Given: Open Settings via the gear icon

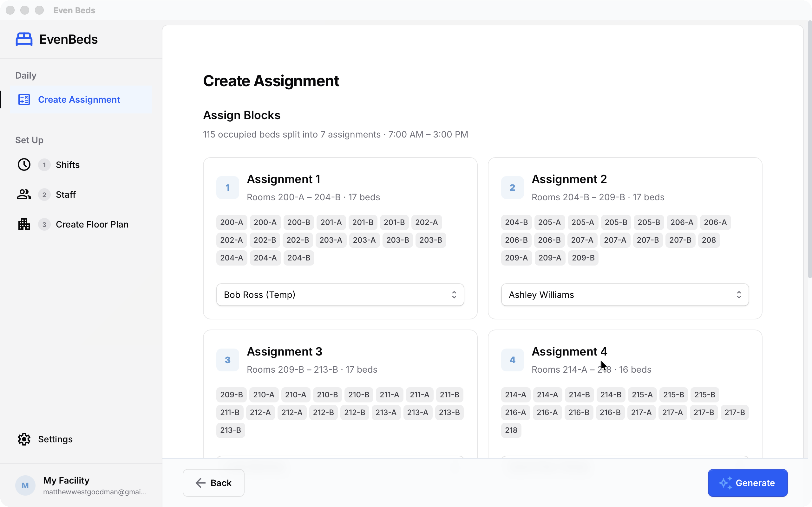Looking at the screenshot, I should (x=24, y=439).
